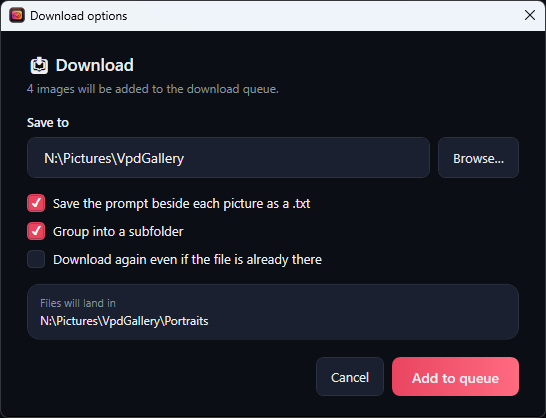Enable Download again even if file exists
Viewport: 546px width, 418px height.
(36, 259)
